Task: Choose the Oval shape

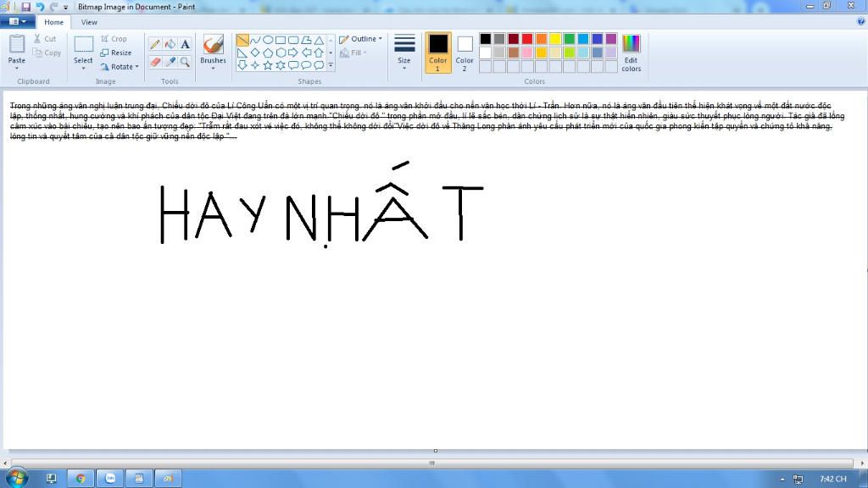Action: pos(268,40)
